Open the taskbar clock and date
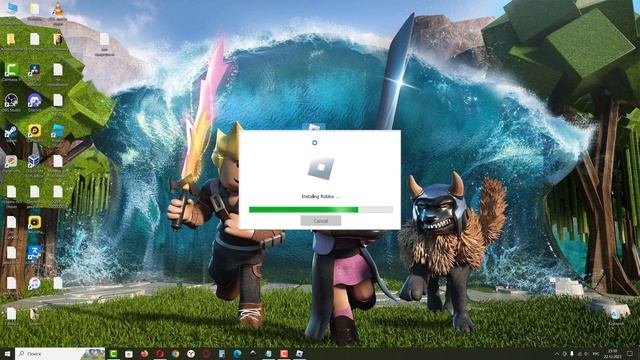The width and height of the screenshot is (640, 360). (612, 353)
